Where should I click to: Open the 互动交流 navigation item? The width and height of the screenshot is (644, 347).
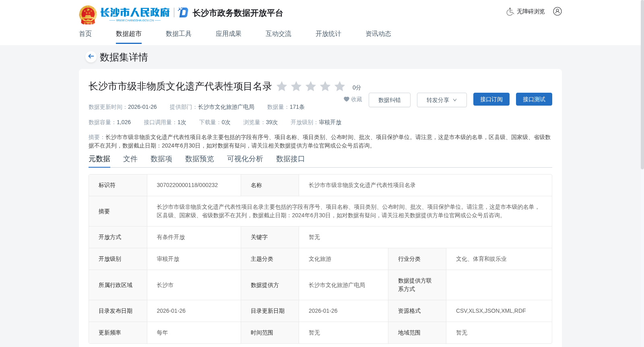(x=279, y=34)
